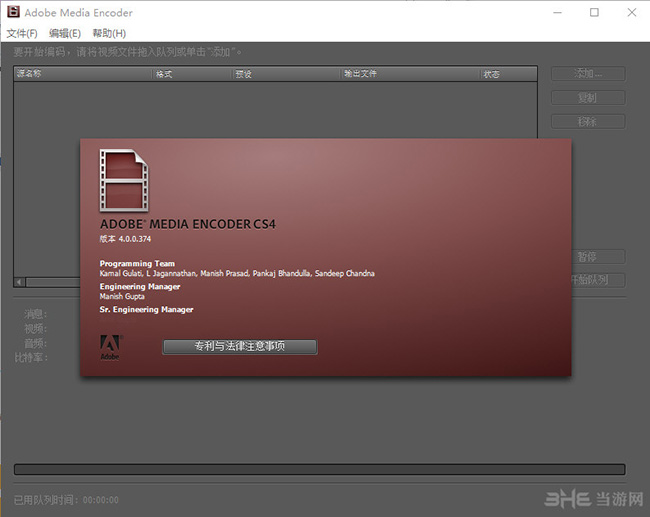The height and width of the screenshot is (517, 650).
Task: Click the app icon in title bar
Action: pos(13,12)
